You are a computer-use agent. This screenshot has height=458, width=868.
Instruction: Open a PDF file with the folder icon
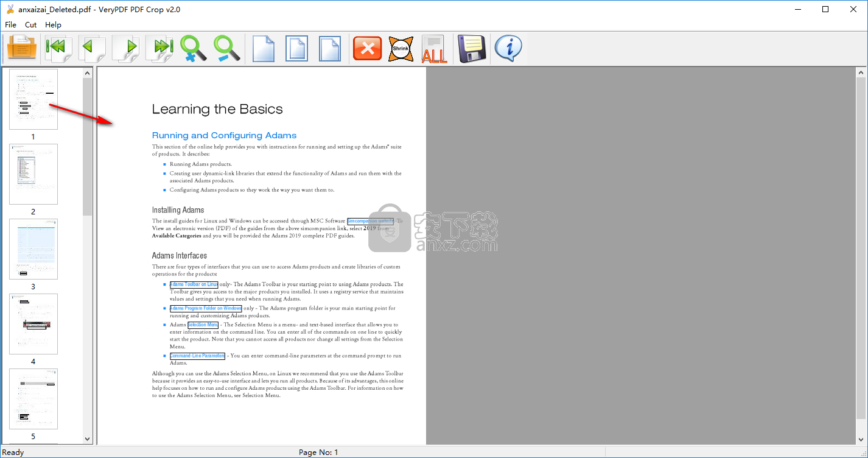pyautogui.click(x=23, y=48)
